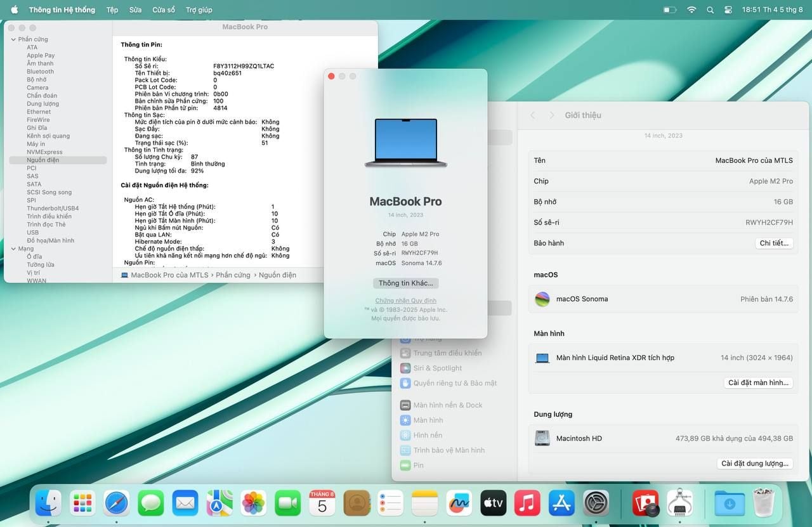The height and width of the screenshot is (527, 812).
Task: Start FaceTime from the Dock
Action: (288, 504)
